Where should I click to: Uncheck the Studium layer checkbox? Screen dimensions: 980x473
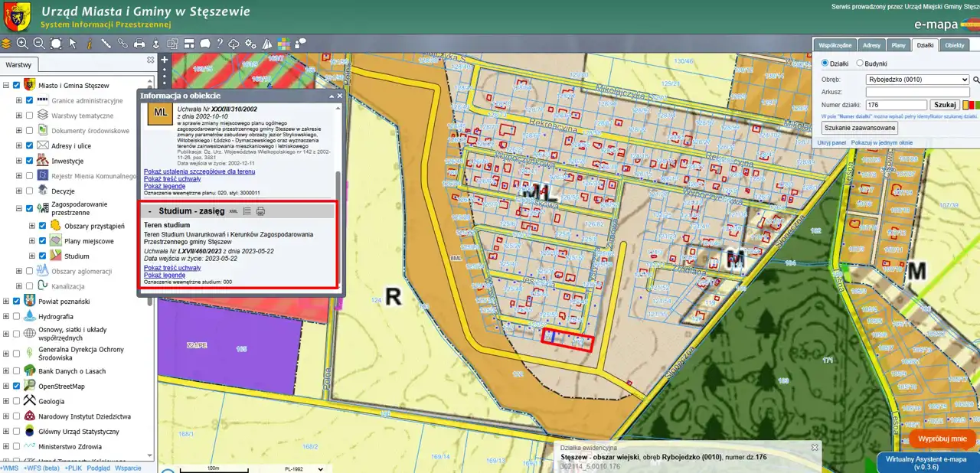click(42, 256)
